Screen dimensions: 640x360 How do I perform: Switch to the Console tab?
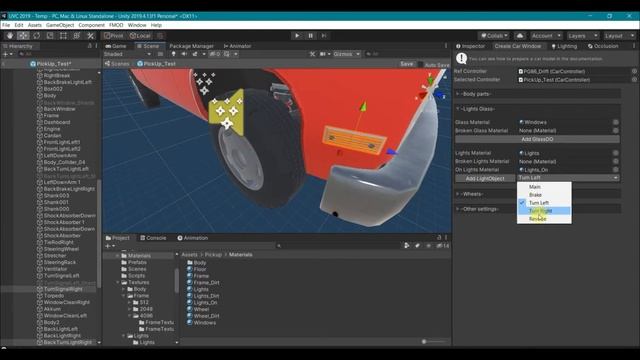[153, 238]
